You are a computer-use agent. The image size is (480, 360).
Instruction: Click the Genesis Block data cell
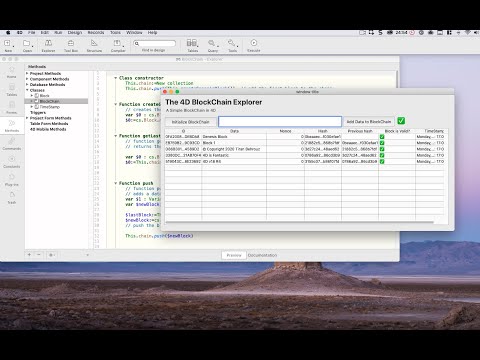pos(234,137)
